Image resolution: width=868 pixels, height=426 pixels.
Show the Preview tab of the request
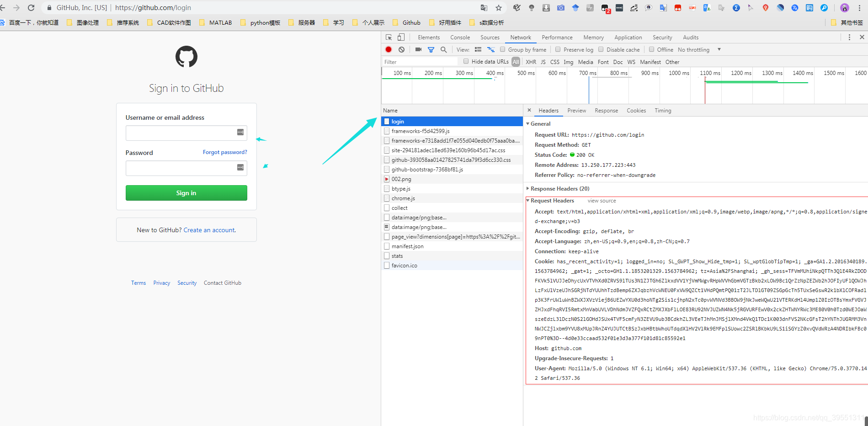[x=576, y=111]
